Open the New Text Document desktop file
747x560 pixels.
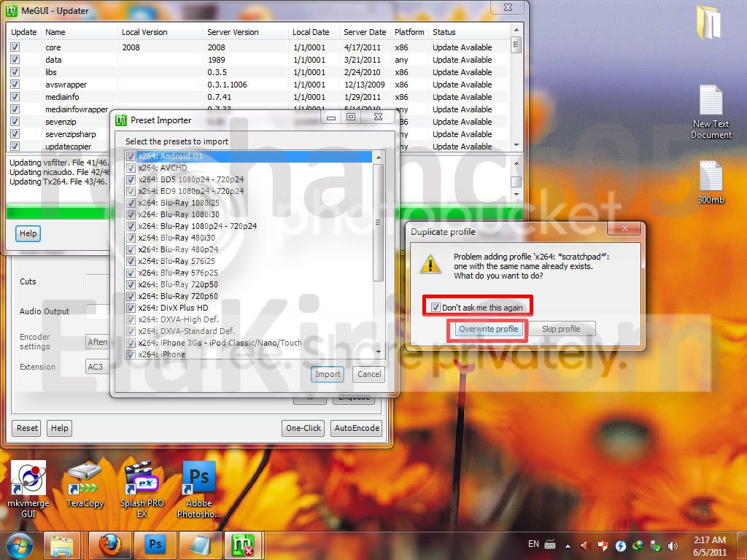(711, 112)
